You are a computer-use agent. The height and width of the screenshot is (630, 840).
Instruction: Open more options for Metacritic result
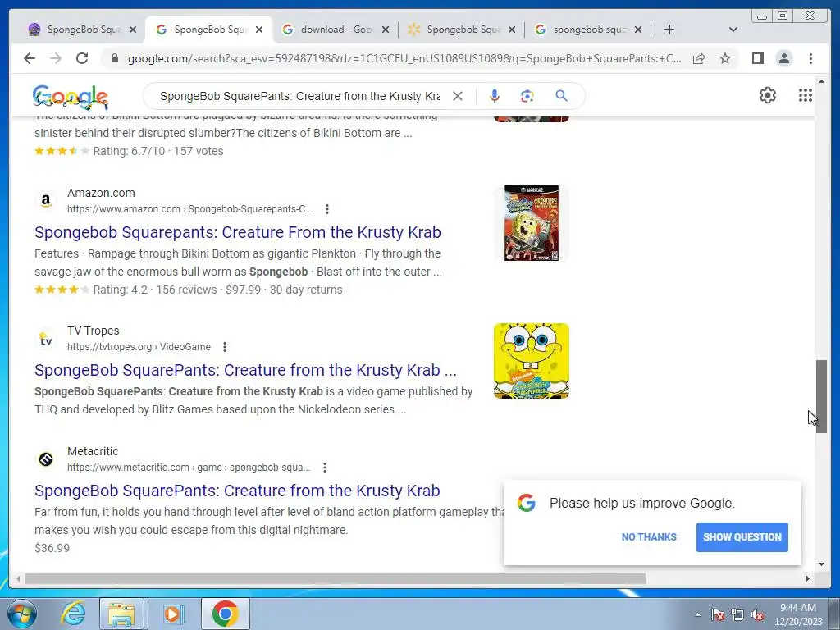pos(325,467)
